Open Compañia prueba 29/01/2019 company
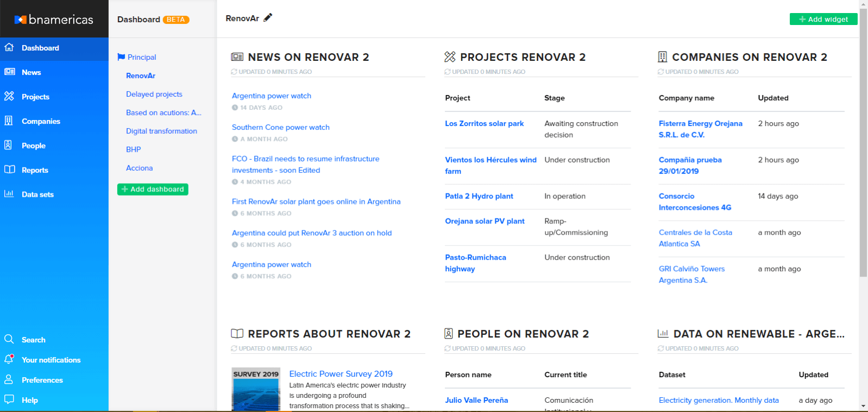 click(x=690, y=165)
